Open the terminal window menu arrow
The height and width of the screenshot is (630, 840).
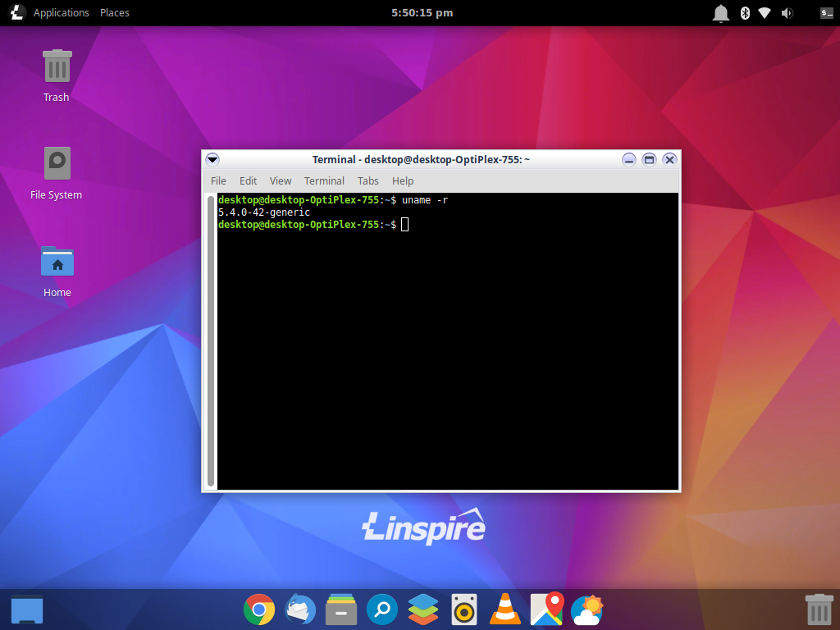point(212,159)
